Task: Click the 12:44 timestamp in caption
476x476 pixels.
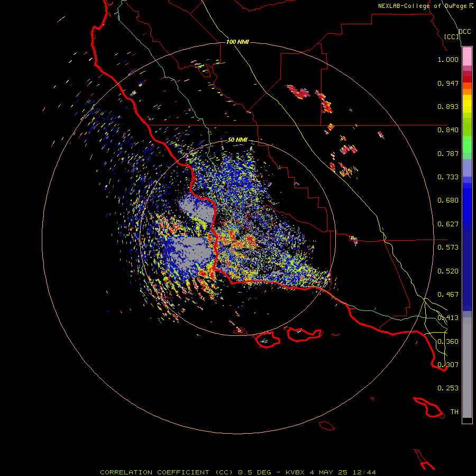Action: (364, 472)
